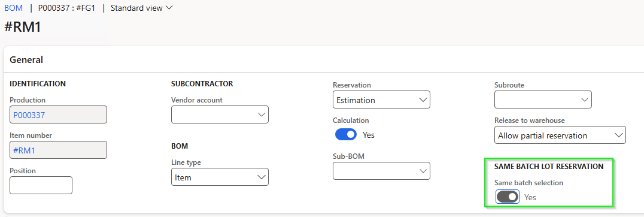644x217 pixels.
Task: Click into the Position input field
Action: coord(41,185)
